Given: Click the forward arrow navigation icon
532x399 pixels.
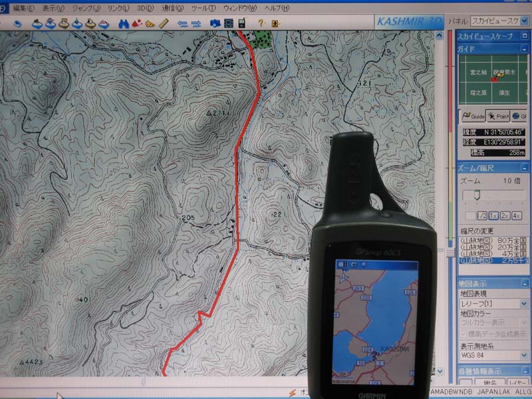Looking at the screenshot, I should click(x=196, y=24).
